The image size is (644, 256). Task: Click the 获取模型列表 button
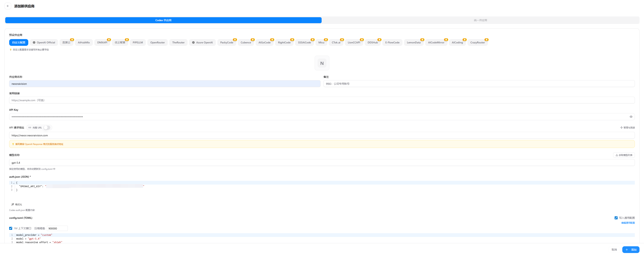[624, 155]
